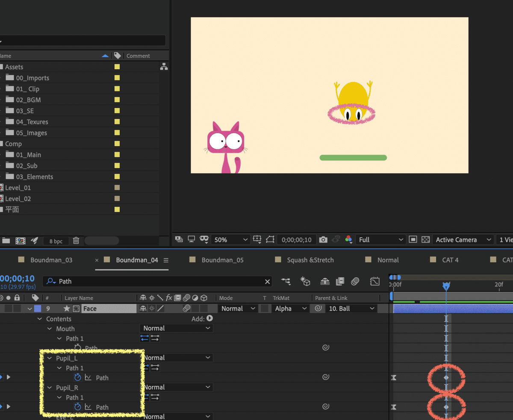Click the Always Preview This View icon
The image size is (513, 420).
(x=179, y=240)
